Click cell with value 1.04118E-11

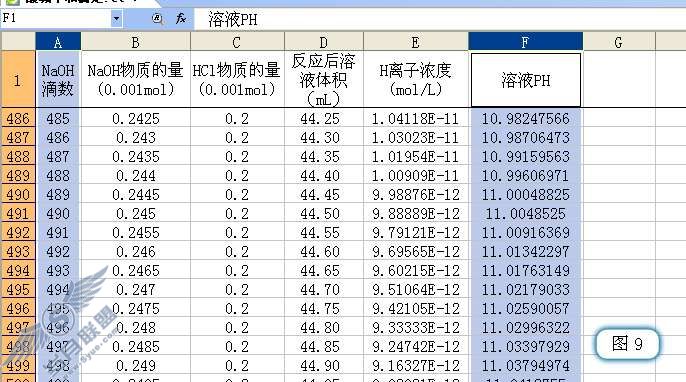click(x=416, y=118)
